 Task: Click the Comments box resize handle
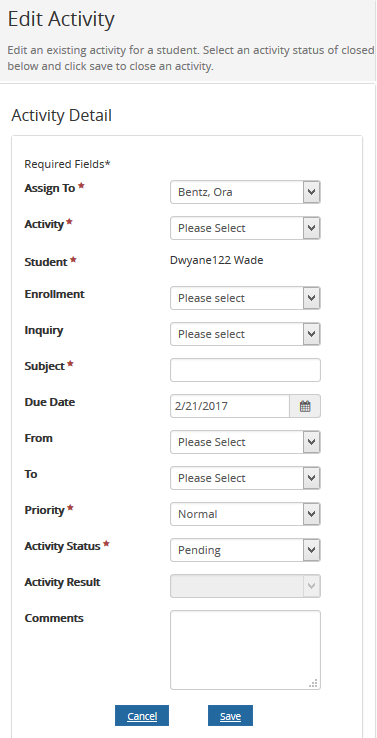313,683
